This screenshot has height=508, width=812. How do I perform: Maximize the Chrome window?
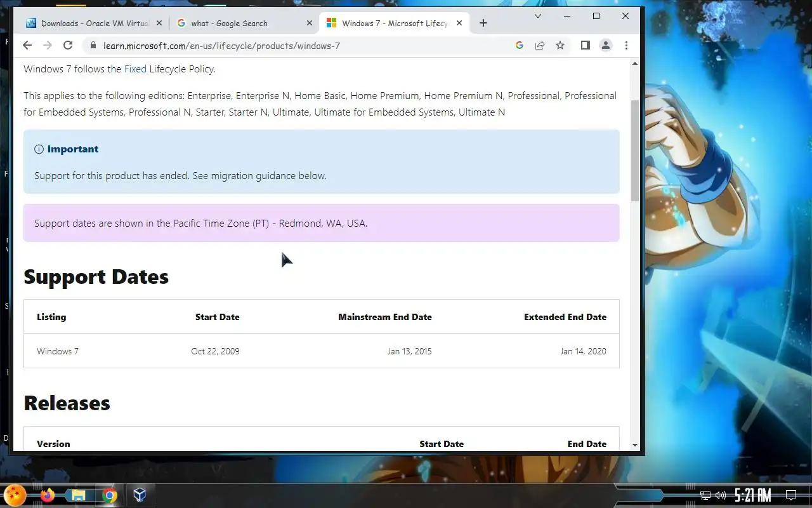click(x=596, y=16)
